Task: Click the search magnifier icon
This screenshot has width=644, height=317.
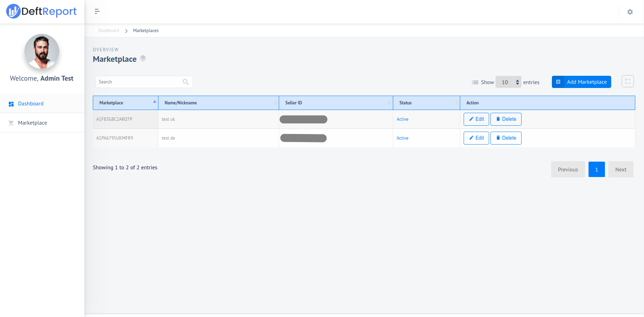Action: coord(186,82)
